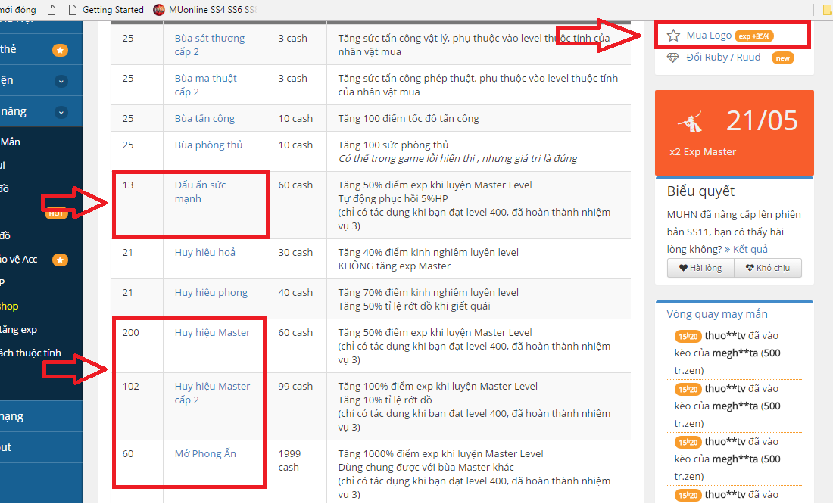The image size is (833, 504).
Task: Open the Huy hiệu Master item link
Action: click(x=212, y=332)
